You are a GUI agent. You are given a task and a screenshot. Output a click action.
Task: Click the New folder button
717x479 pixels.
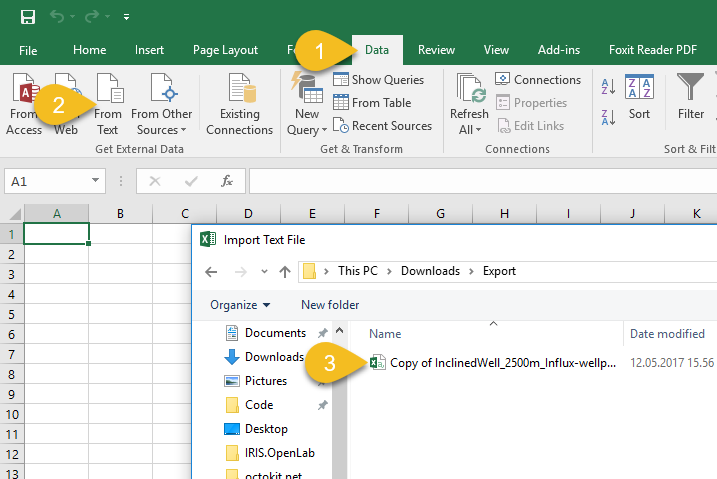click(330, 305)
